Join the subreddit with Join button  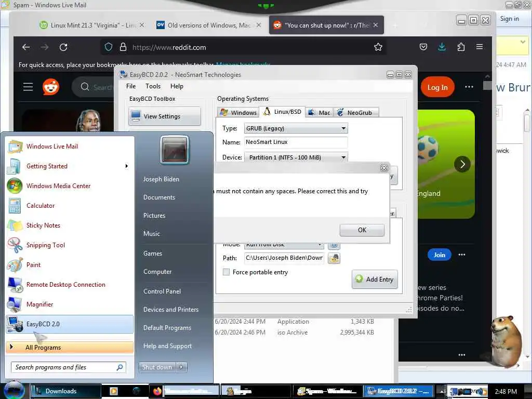pyautogui.click(x=440, y=255)
